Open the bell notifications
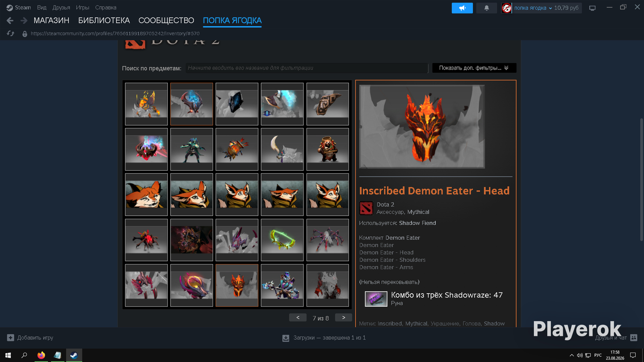This screenshot has height=362, width=644. (x=486, y=8)
